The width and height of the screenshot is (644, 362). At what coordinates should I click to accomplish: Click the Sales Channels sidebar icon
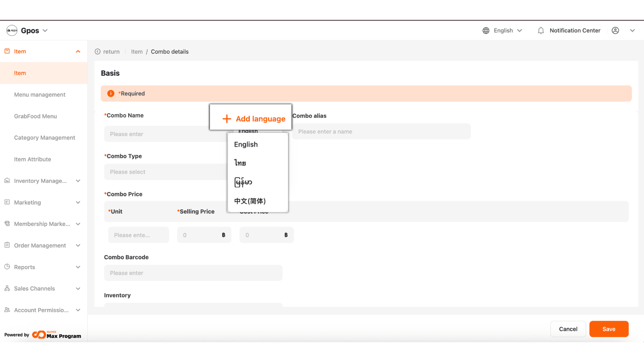pos(7,288)
